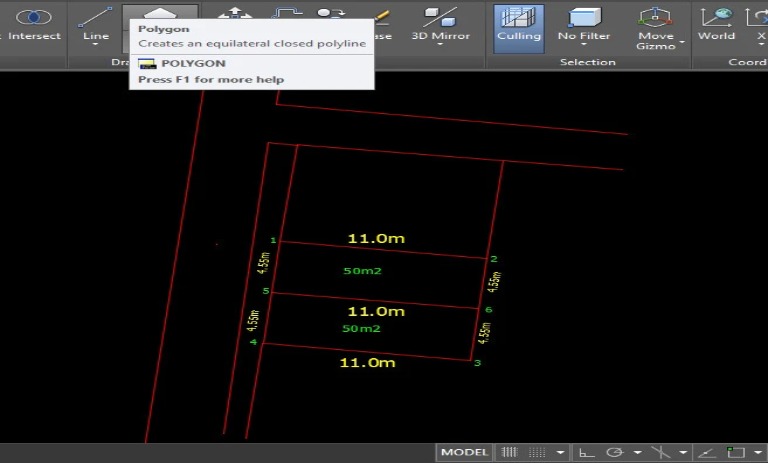Expand the 3D Mirror dropdown arrow
The image size is (768, 463).
click(x=440, y=45)
